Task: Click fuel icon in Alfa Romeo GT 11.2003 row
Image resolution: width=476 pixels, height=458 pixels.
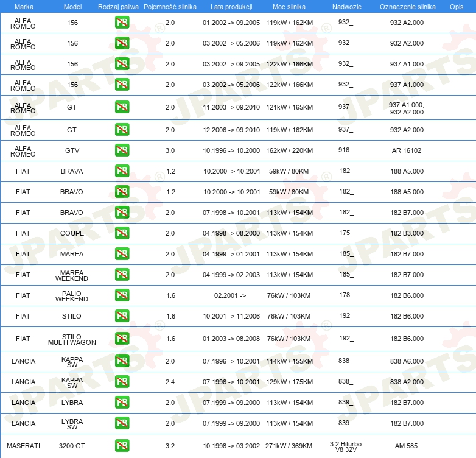Action: (x=122, y=107)
